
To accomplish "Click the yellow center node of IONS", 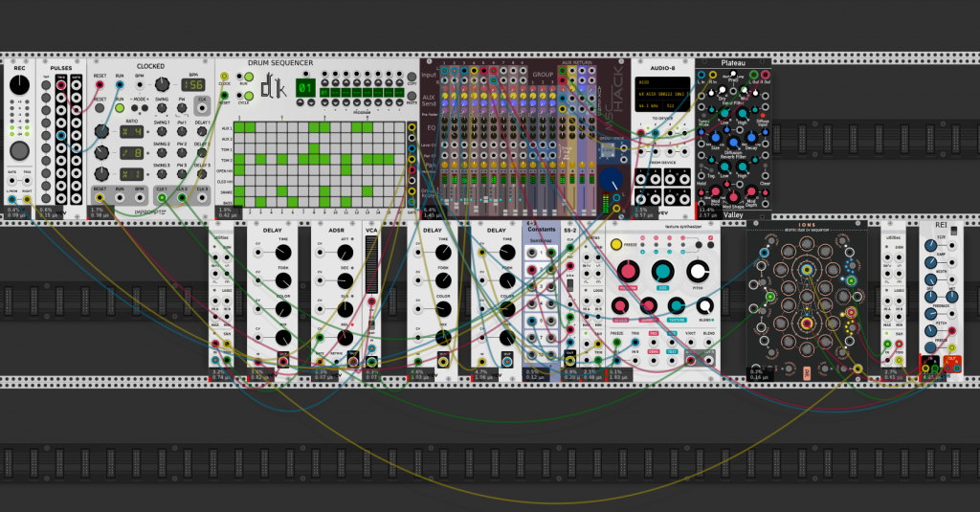I will tap(807, 270).
